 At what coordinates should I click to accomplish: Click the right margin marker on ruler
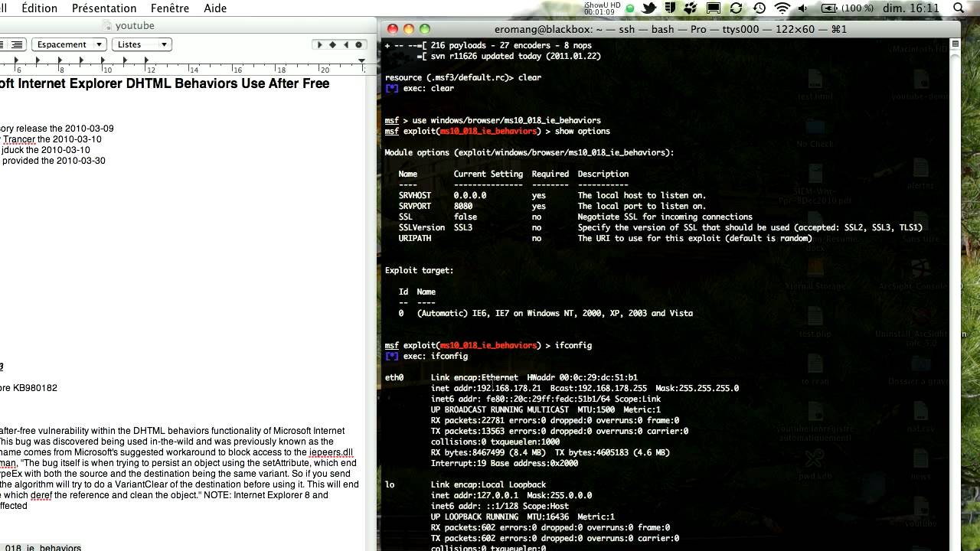tap(361, 60)
